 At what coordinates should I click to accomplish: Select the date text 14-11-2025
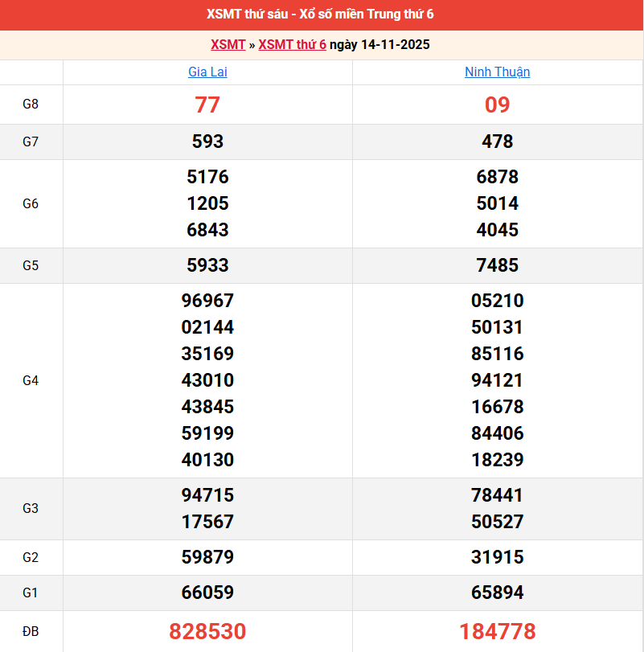(x=394, y=45)
